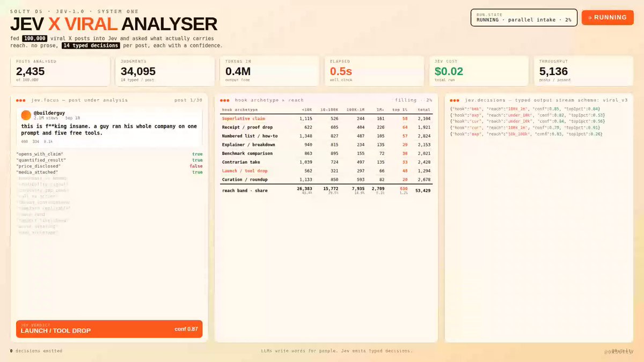644x362 pixels.
Task: Click the Throughput value 5,136
Action: point(553,71)
